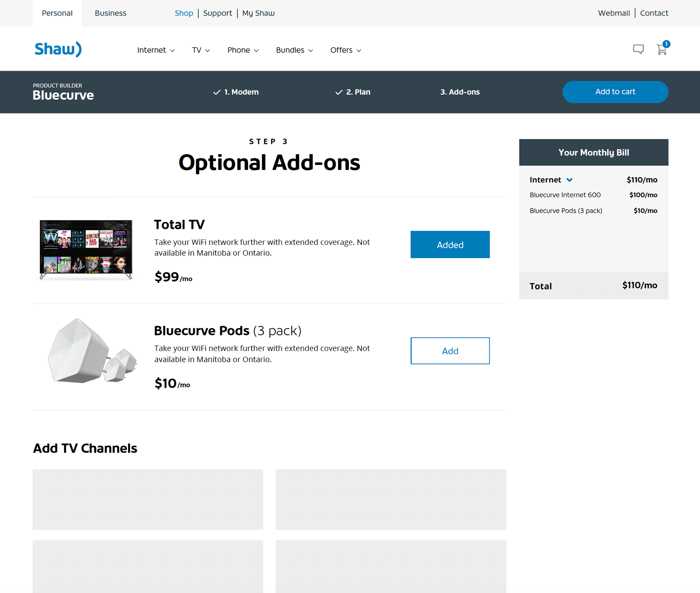This screenshot has height=593, width=700.
Task: Expand the Phone menu
Action: 243,50
